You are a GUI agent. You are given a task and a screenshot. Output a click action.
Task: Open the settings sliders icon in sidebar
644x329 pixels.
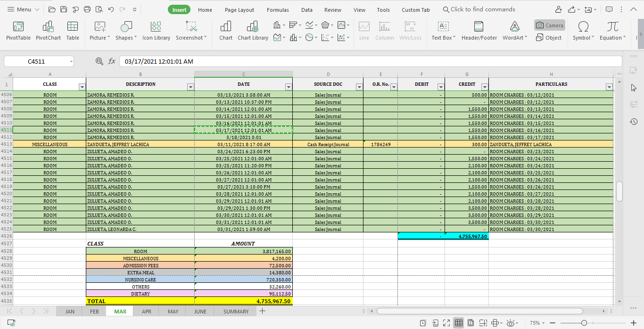[x=634, y=105]
